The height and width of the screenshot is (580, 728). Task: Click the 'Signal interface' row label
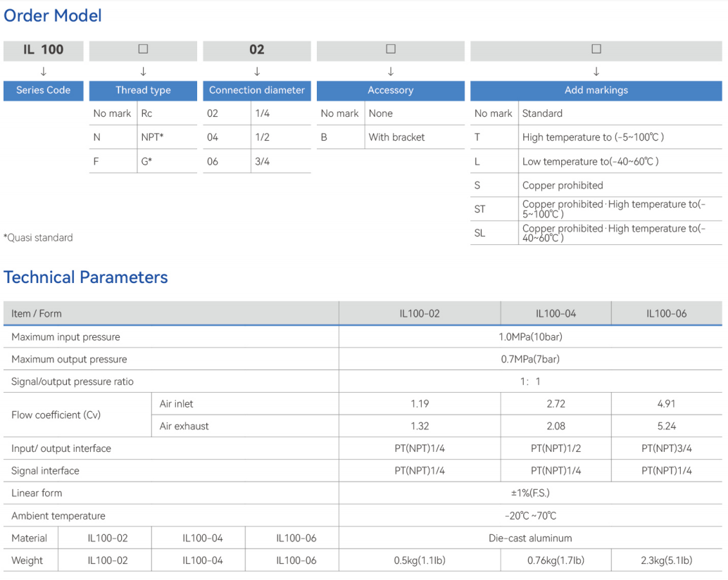coord(45,471)
